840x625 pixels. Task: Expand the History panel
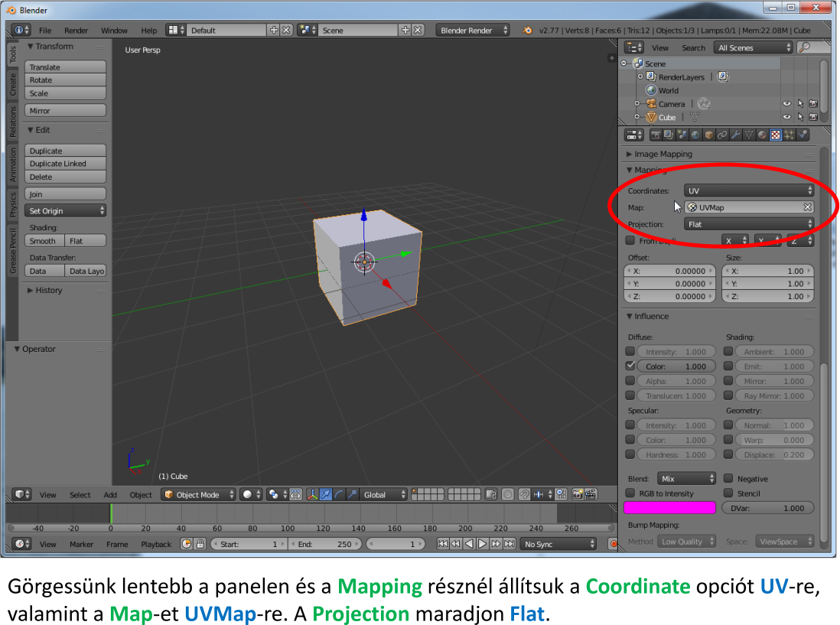45,290
